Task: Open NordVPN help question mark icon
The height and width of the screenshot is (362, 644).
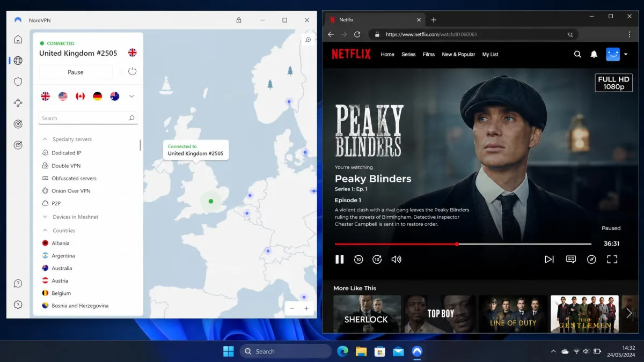Action: pos(18,284)
